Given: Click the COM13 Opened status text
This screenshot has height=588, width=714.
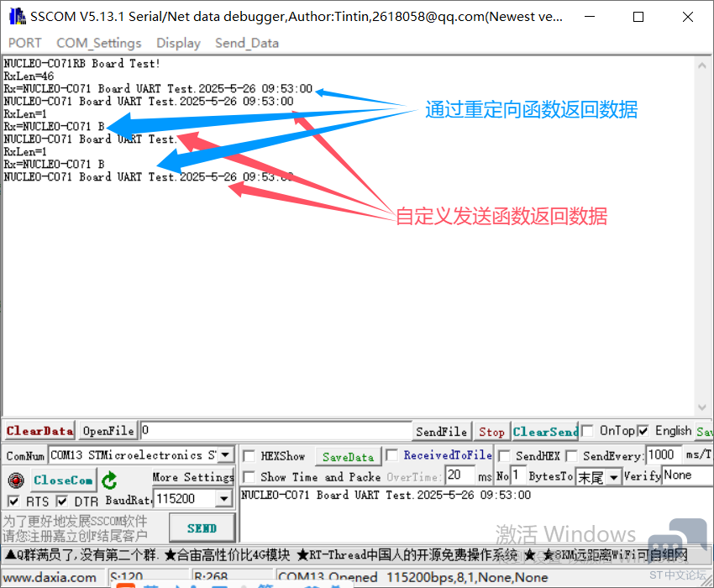Looking at the screenshot, I should pos(327,578).
